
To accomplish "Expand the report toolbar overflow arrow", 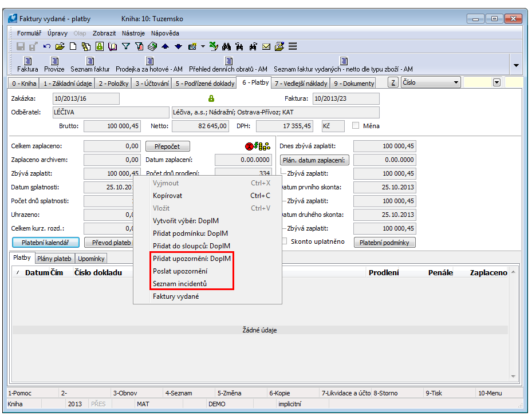I will click(515, 65).
